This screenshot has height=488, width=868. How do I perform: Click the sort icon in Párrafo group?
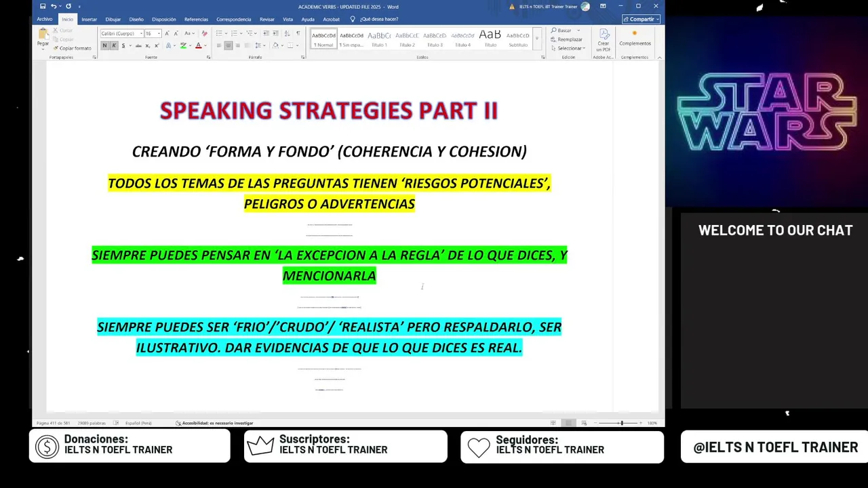[287, 33]
